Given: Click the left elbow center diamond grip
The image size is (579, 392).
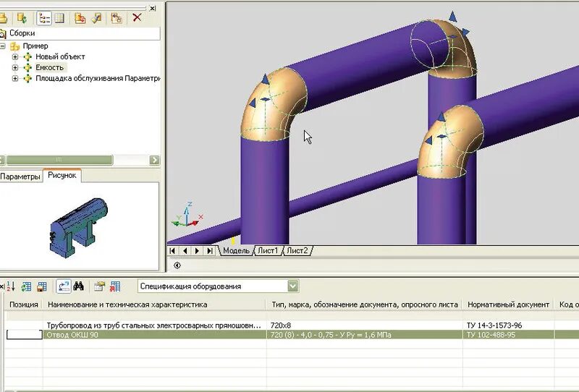Looking at the screenshot, I should 265,99.
